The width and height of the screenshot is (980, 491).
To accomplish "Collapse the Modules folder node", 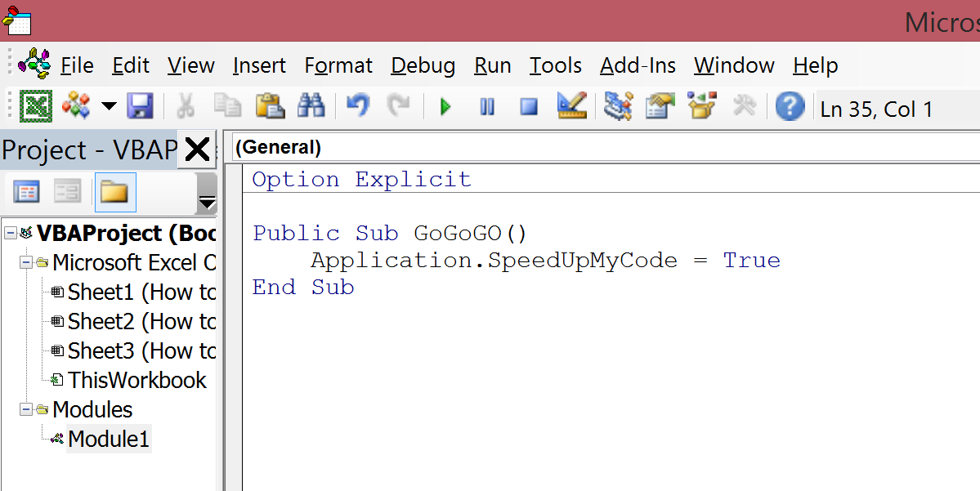I will pos(25,410).
